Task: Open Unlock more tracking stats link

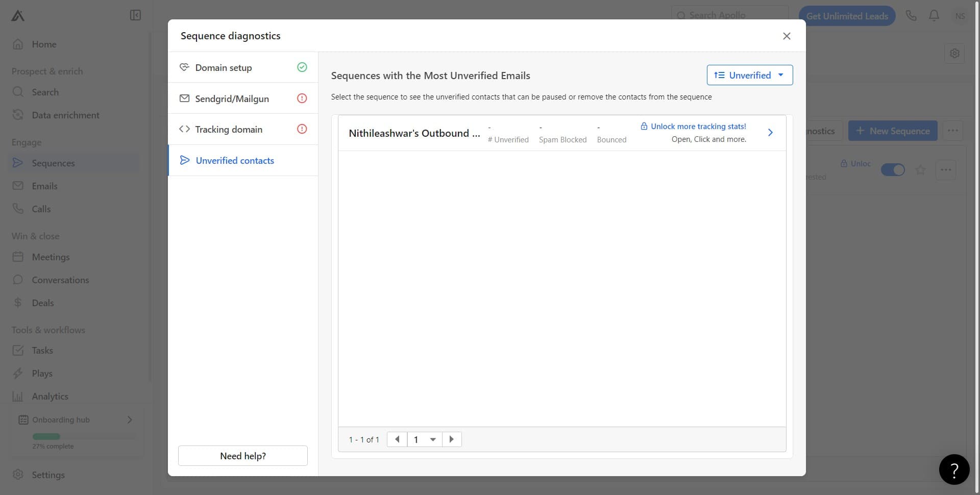Action: (699, 126)
